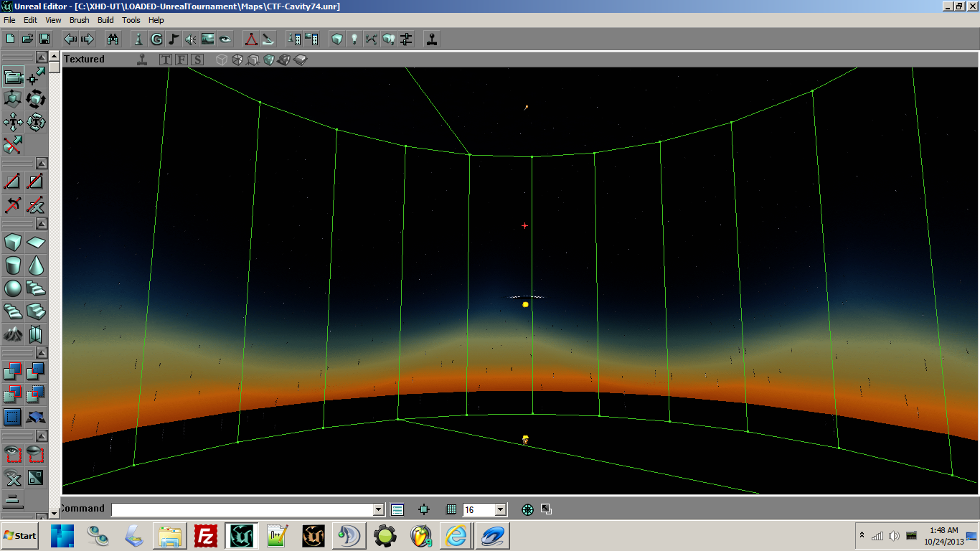The width and height of the screenshot is (980, 551).
Task: Select the Brush Rotate tool
Action: [36, 99]
